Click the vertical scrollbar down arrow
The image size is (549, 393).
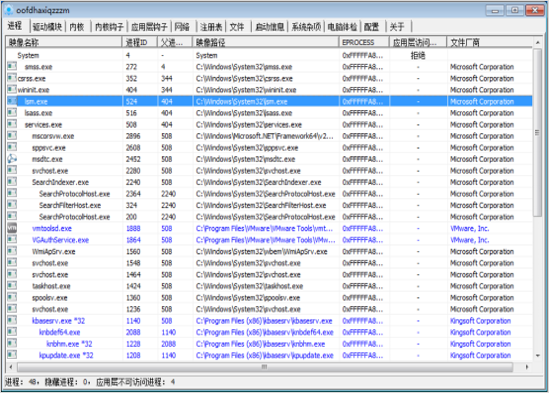[x=537, y=356]
